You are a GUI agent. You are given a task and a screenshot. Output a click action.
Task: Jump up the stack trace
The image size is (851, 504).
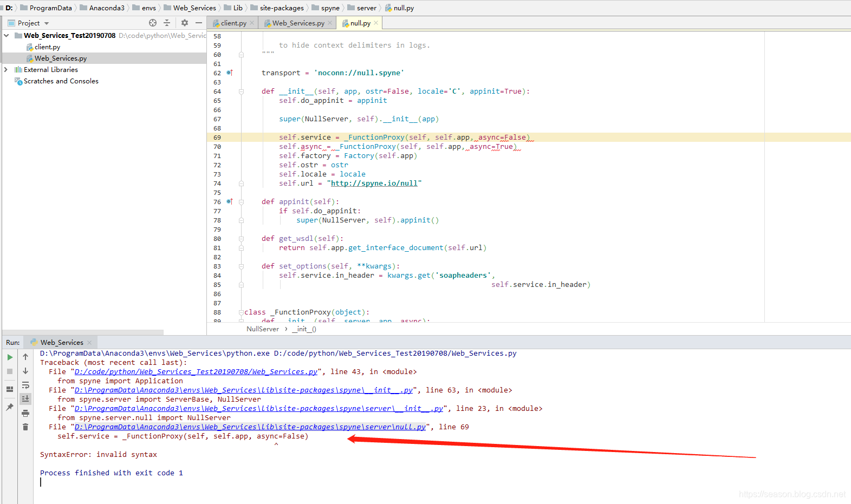point(25,357)
